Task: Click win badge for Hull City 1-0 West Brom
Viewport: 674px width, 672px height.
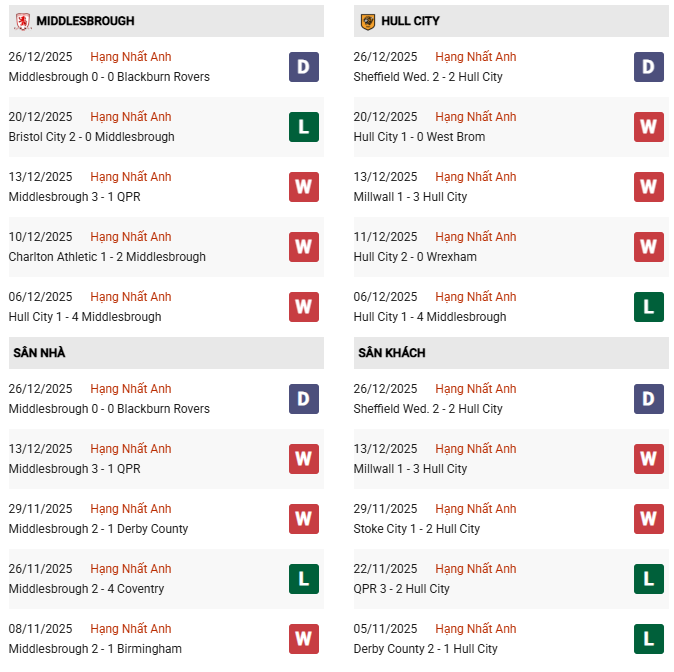Action: point(648,127)
